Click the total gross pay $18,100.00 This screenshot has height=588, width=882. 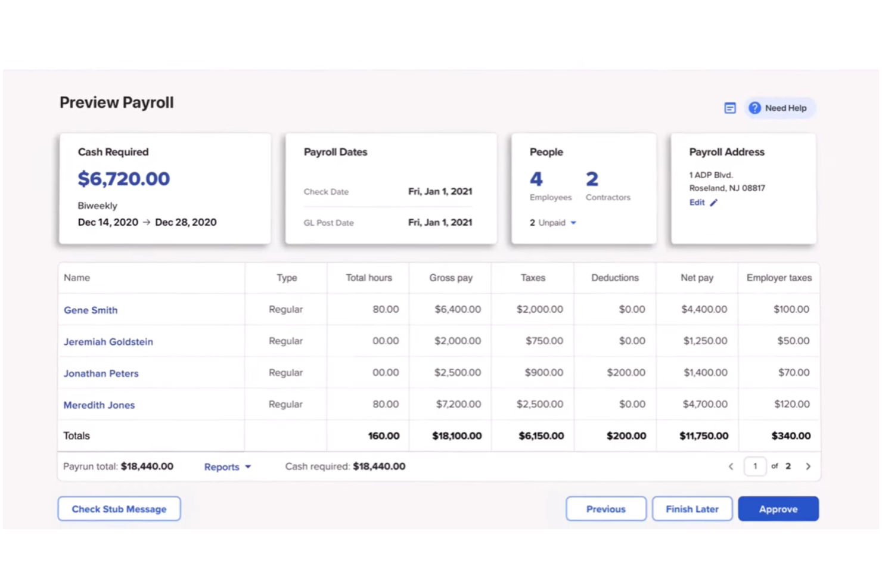457,435
